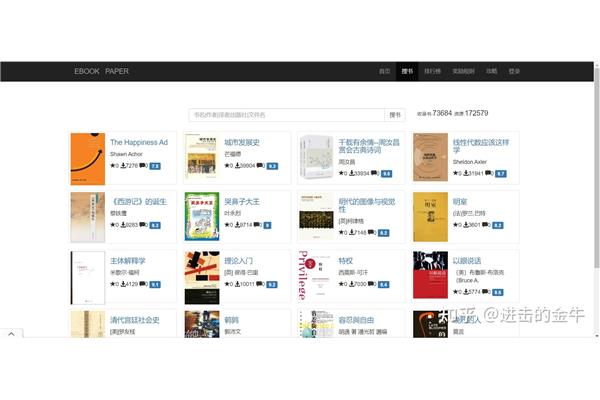Image resolution: width=600 pixels, height=400 pixels.
Task: Click download icon on 明室 card
Action: [x=466, y=225]
